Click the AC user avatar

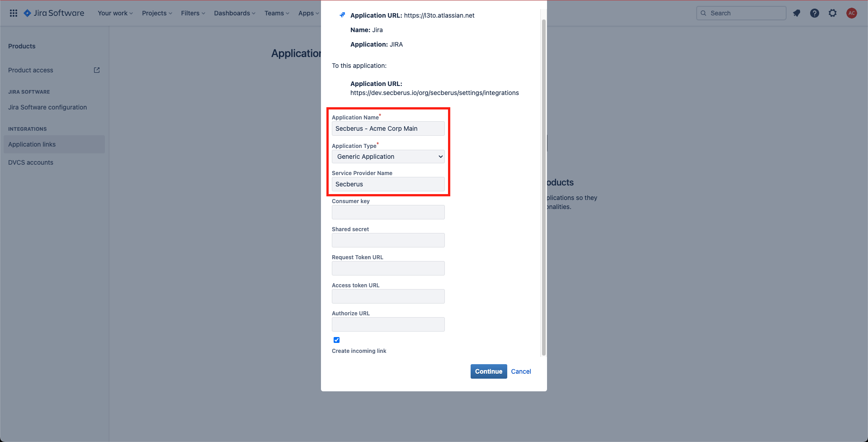[x=852, y=13]
